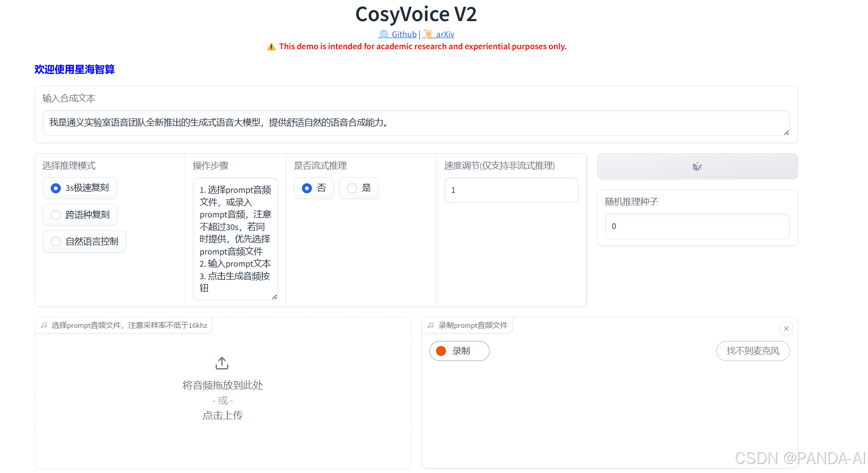Click the upload arrow in the audio drop zone
Screen dimensions: 868x473
222,362
